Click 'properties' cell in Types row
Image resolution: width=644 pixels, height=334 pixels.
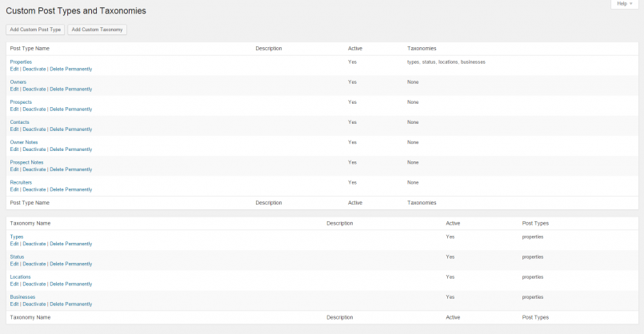(533, 237)
